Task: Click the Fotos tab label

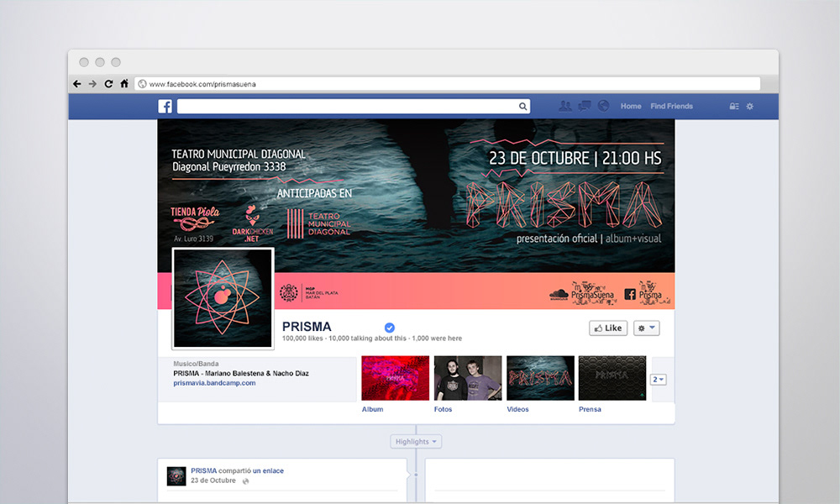Action: [x=443, y=409]
